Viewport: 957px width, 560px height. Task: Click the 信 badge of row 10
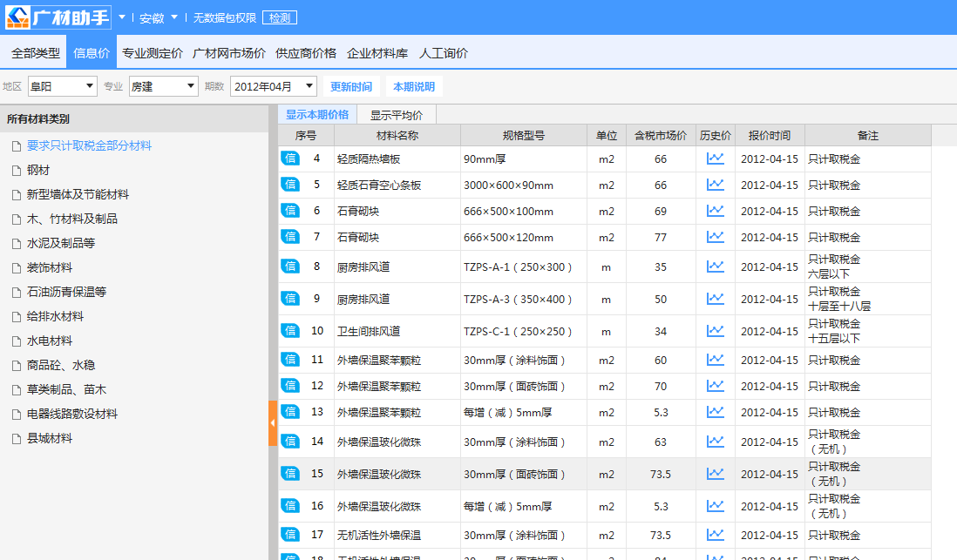(x=290, y=331)
